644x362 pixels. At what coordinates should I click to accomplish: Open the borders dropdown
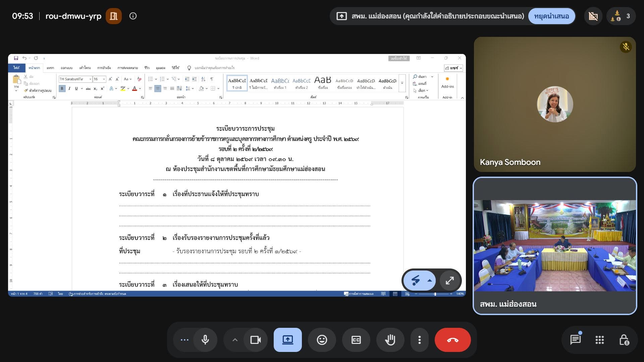(x=218, y=88)
